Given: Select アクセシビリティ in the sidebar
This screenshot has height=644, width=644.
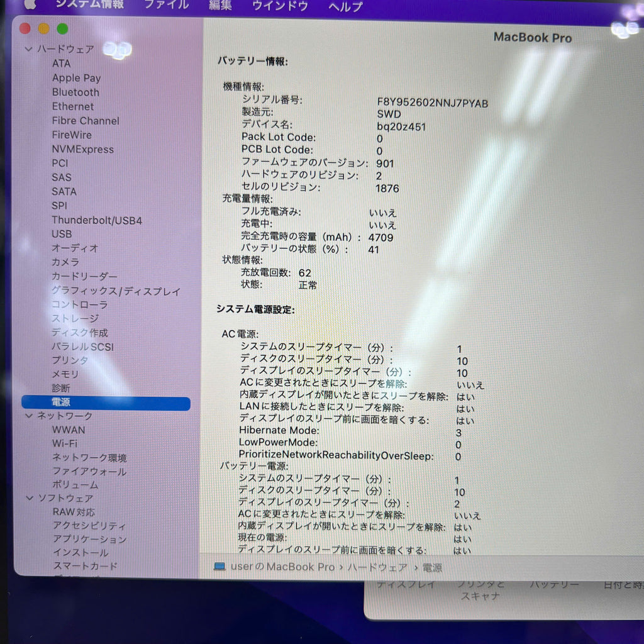Looking at the screenshot, I should (89, 525).
